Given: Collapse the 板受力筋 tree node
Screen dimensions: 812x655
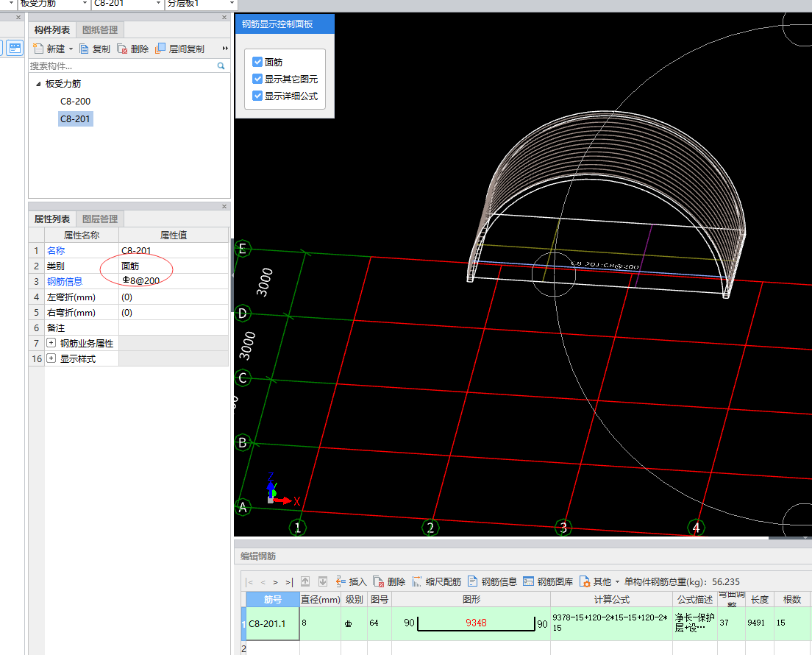Looking at the screenshot, I should pyautogui.click(x=38, y=84).
